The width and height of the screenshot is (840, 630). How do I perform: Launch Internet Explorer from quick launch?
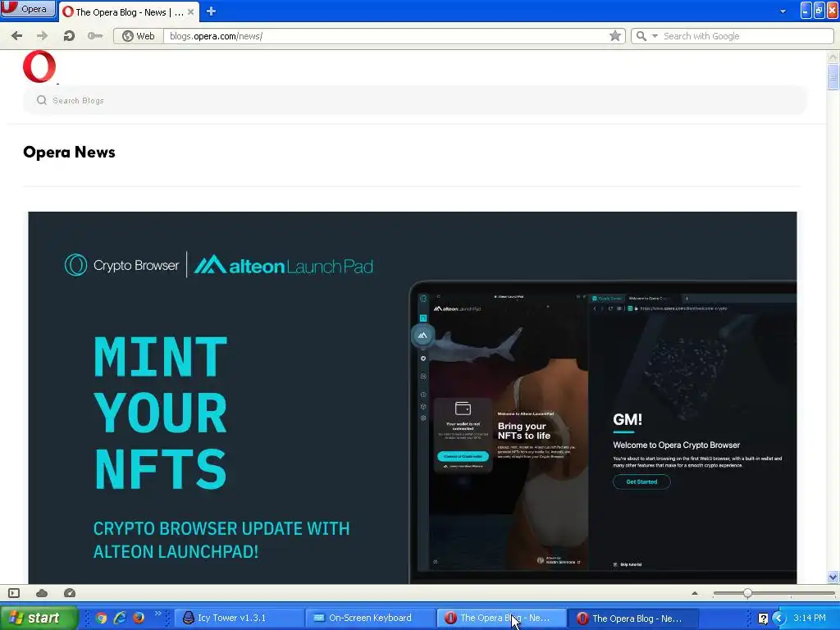[x=120, y=618]
